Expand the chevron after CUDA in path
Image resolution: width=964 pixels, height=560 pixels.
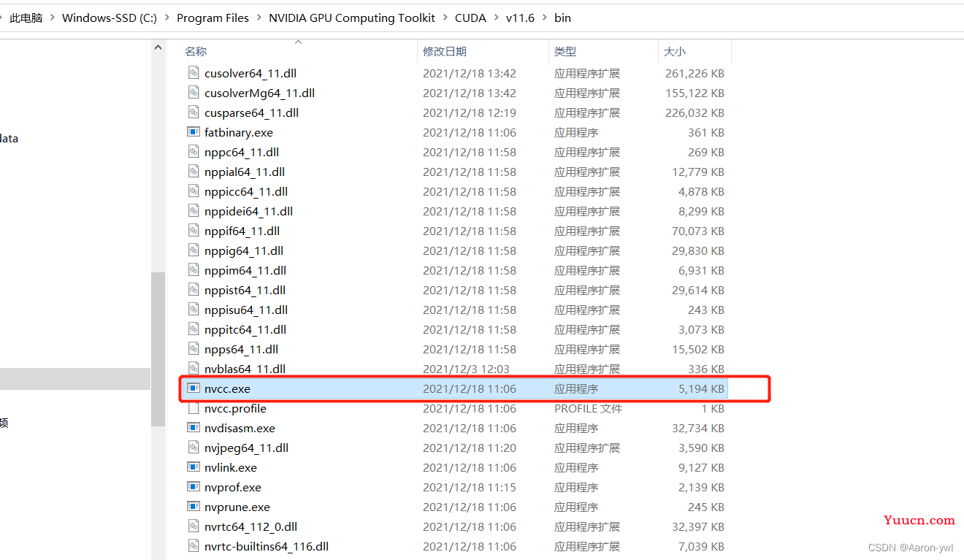(x=496, y=18)
